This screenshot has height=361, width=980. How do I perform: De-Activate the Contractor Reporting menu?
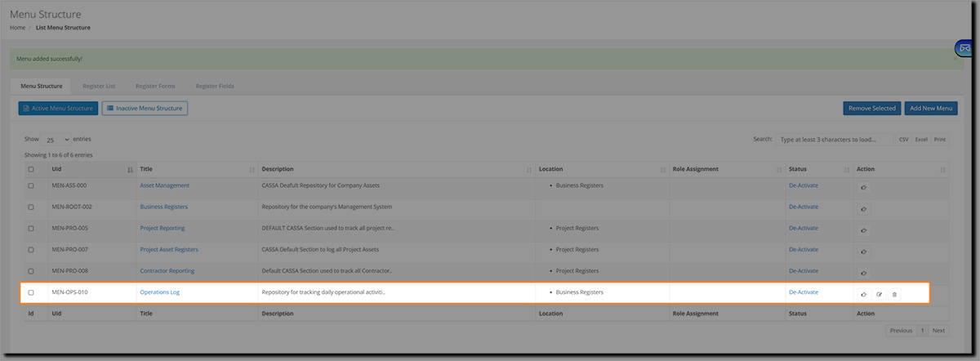coord(804,271)
